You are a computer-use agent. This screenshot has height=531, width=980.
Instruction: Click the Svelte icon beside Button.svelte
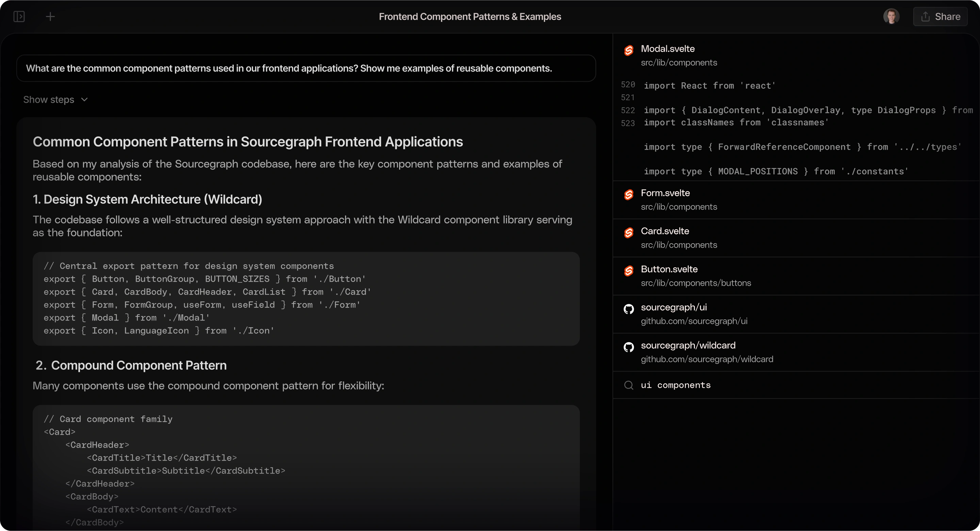point(629,270)
